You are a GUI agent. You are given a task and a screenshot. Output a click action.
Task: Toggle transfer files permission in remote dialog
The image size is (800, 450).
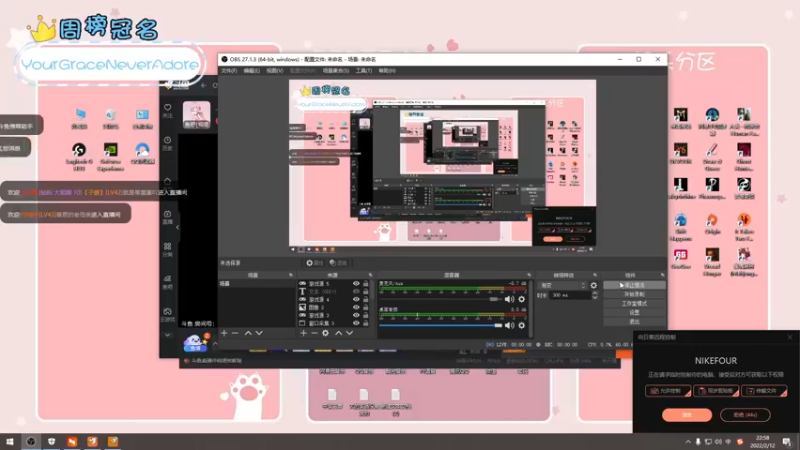click(x=764, y=391)
